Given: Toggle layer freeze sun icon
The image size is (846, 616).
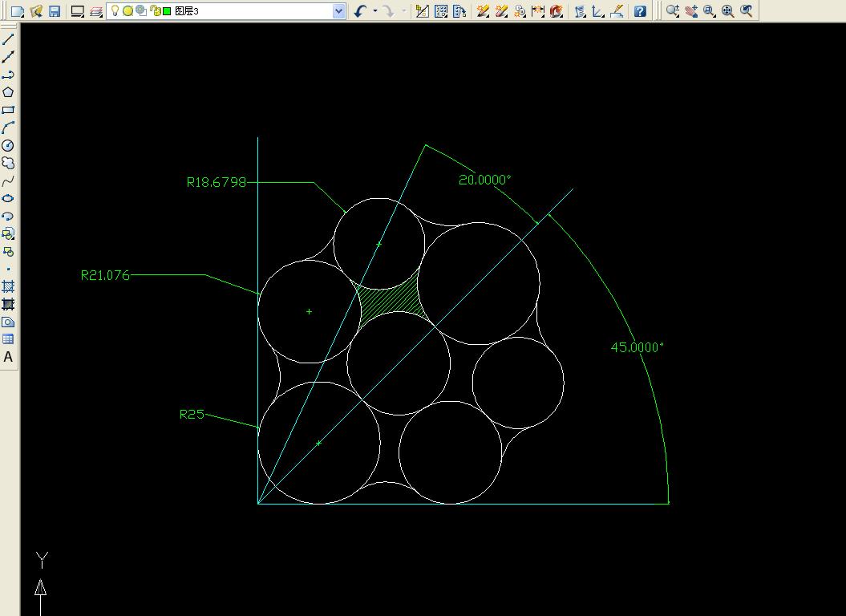Looking at the screenshot, I should click(128, 10).
